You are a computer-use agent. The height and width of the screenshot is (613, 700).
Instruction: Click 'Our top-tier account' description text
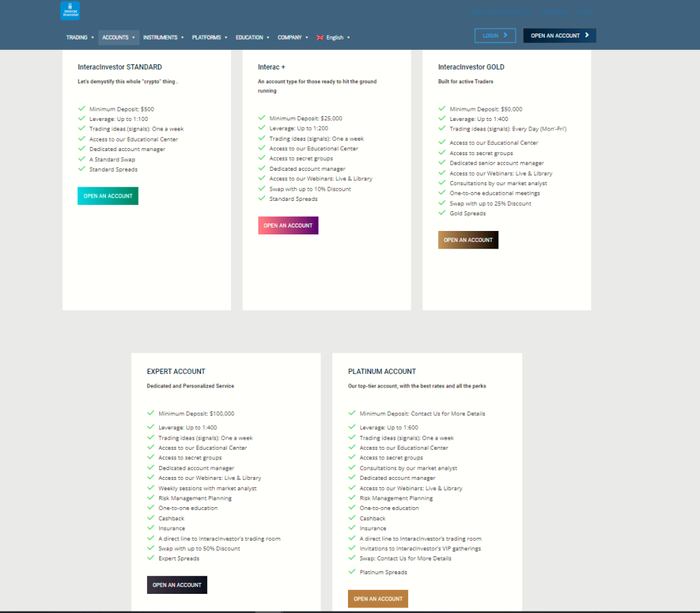tap(417, 386)
